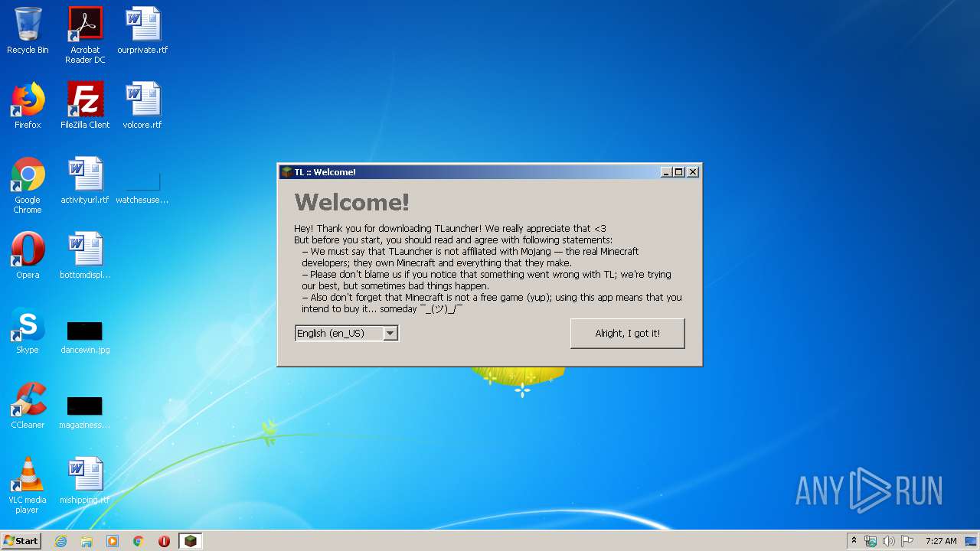
Task: Select the magaziness desktop file
Action: tap(85, 412)
